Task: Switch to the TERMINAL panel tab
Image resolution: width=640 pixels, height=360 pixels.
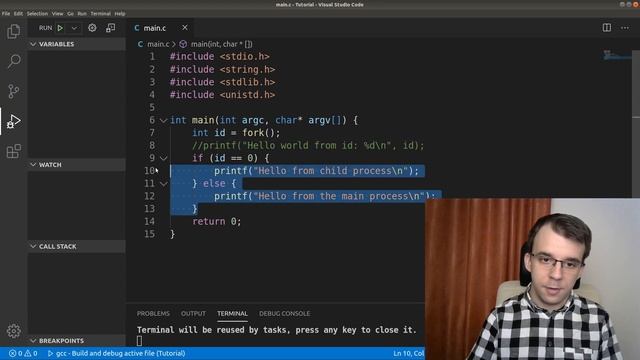Action: 232,313
